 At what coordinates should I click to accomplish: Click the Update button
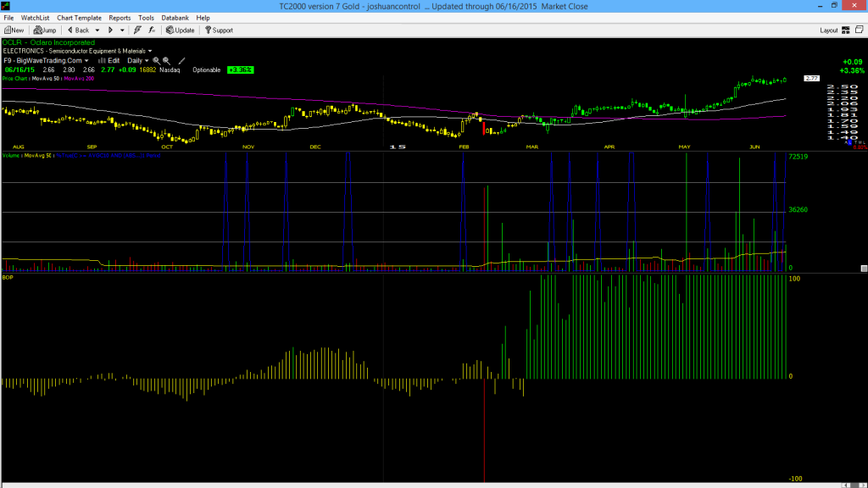(x=180, y=30)
